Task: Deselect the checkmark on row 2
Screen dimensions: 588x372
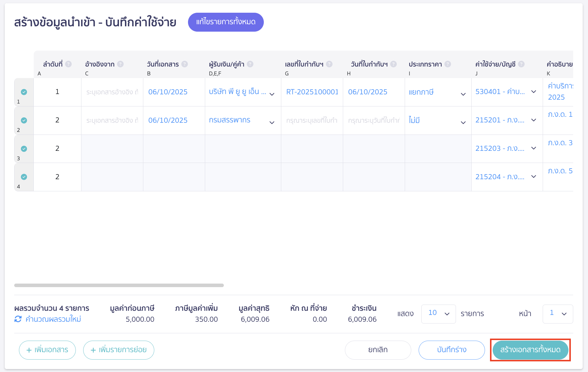Action: pyautogui.click(x=24, y=120)
